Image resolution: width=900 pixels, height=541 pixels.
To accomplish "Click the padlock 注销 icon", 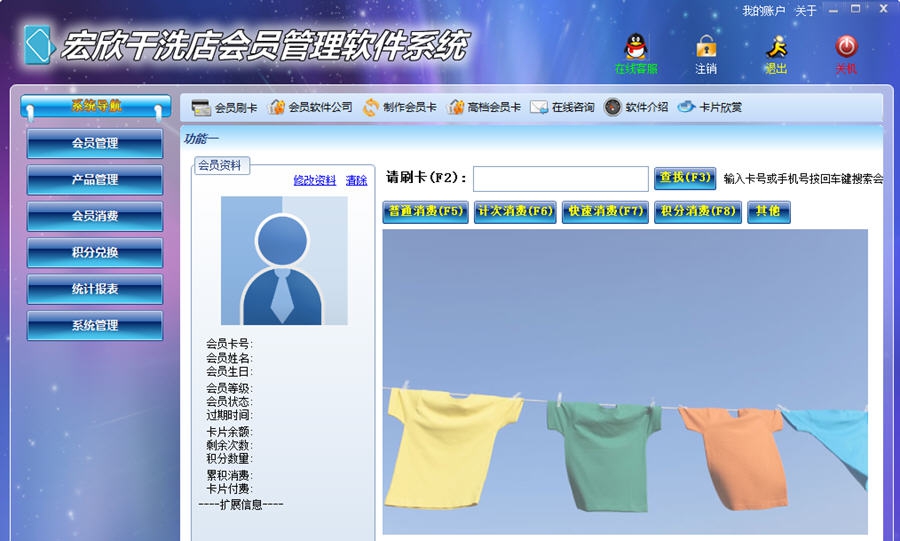I will point(706,48).
